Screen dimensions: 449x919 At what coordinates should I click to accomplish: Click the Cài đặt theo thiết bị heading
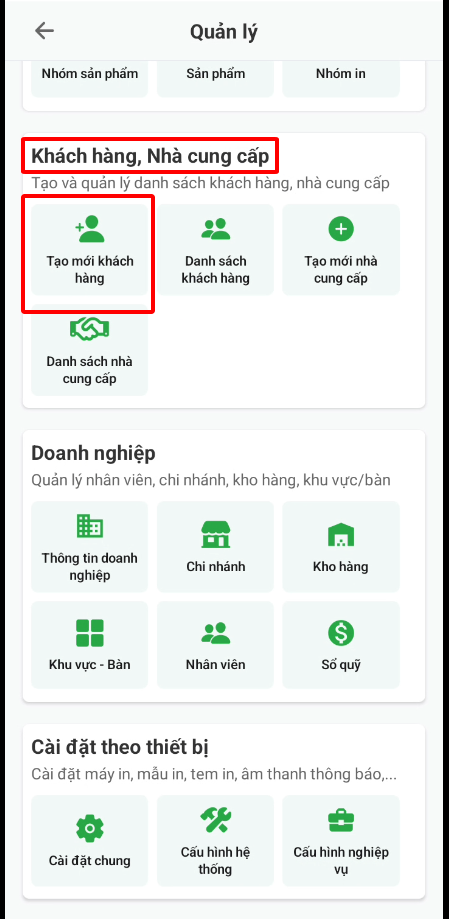[120, 747]
